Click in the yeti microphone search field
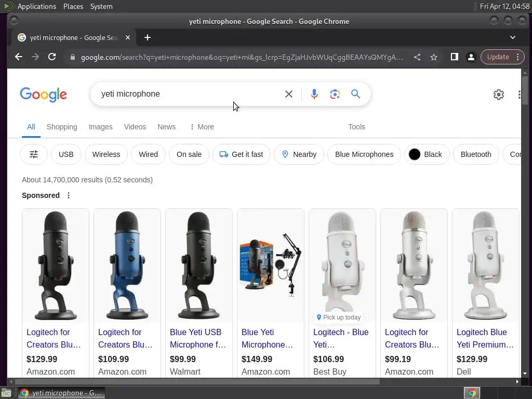532x399 pixels. [190, 94]
